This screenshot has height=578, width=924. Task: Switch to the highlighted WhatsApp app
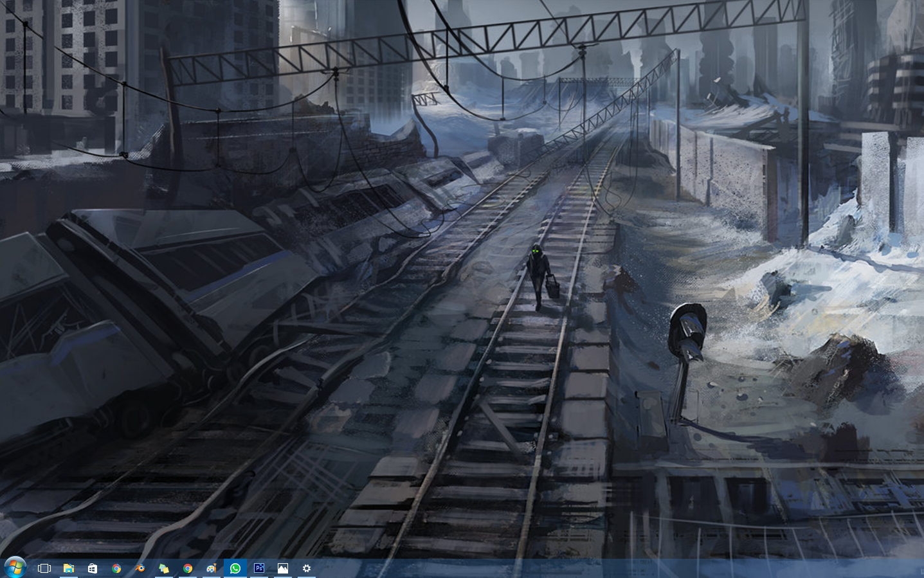click(235, 568)
